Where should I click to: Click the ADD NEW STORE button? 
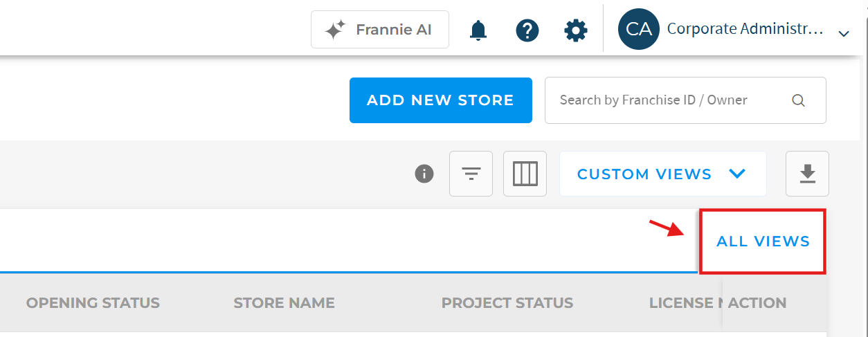click(x=440, y=100)
